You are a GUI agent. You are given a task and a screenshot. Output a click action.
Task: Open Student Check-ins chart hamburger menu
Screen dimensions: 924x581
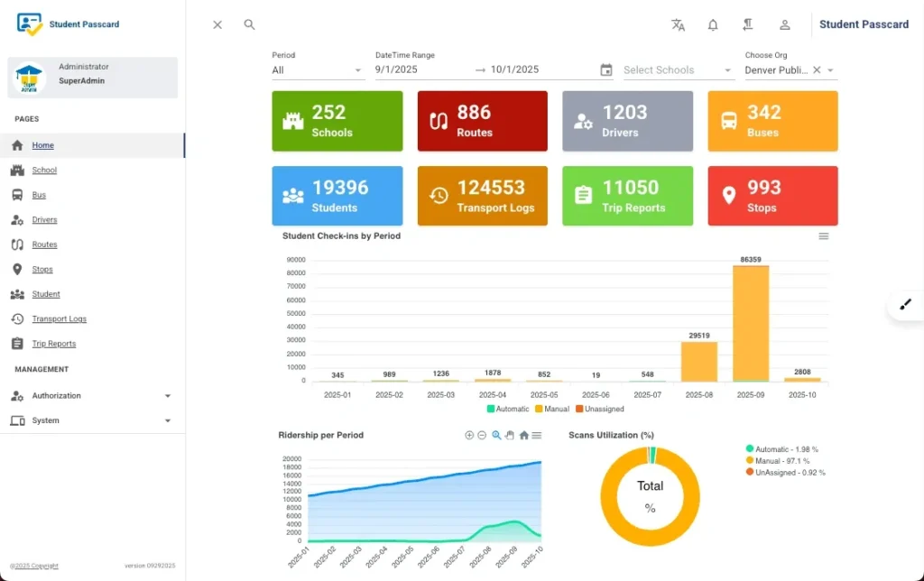click(823, 236)
